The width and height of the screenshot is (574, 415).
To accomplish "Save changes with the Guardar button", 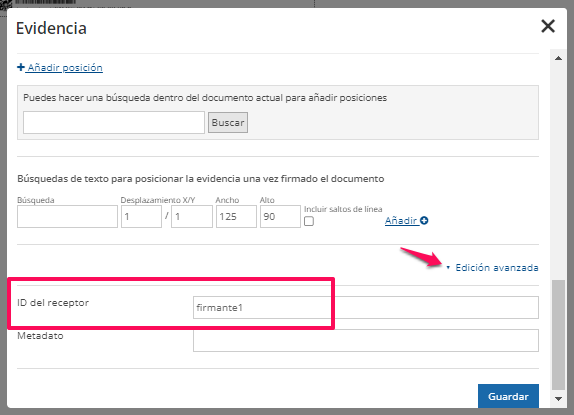I will click(508, 396).
